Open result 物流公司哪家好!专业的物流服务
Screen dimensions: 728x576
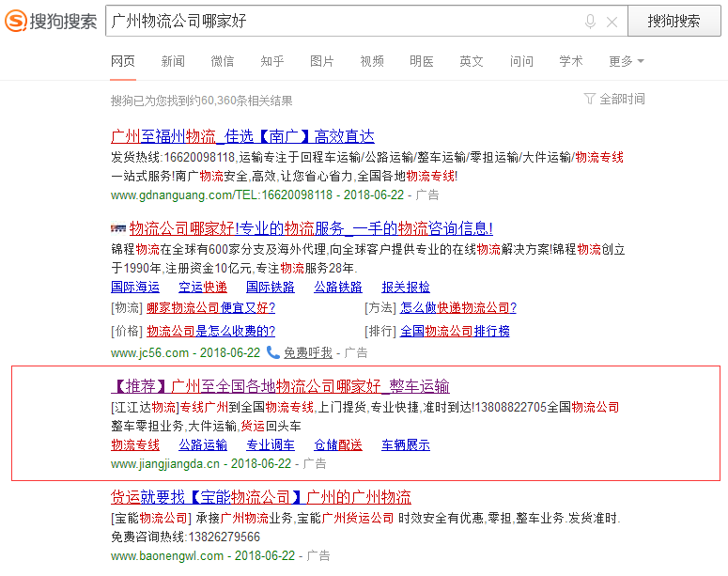(311, 228)
